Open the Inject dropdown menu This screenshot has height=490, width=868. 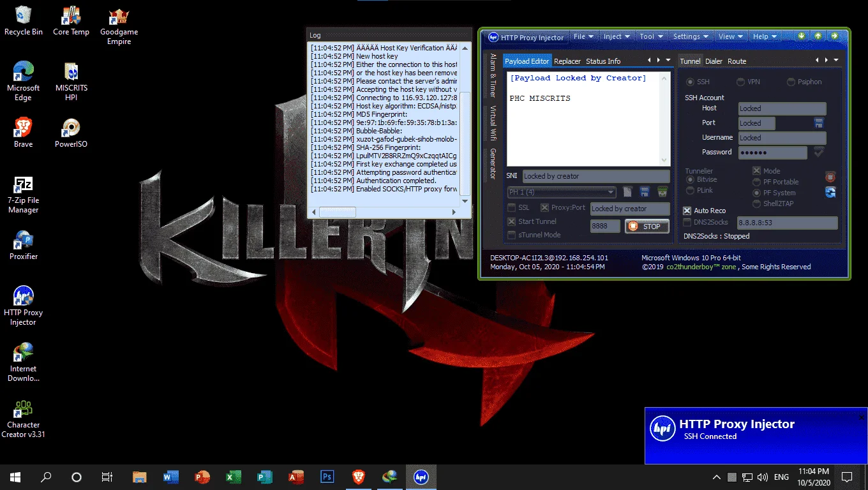617,37
